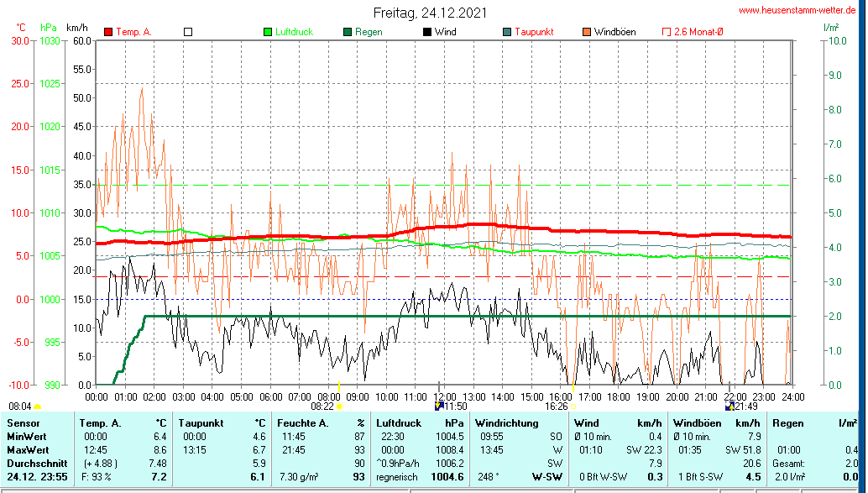The height and width of the screenshot is (493, 868).
Task: Click the bright green Luftdruck legend square
Action: 268,32
